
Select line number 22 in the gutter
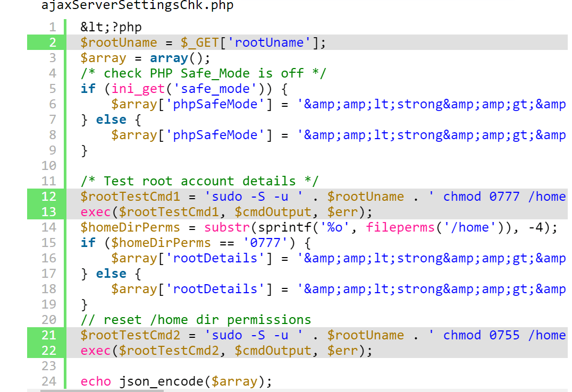click(49, 351)
